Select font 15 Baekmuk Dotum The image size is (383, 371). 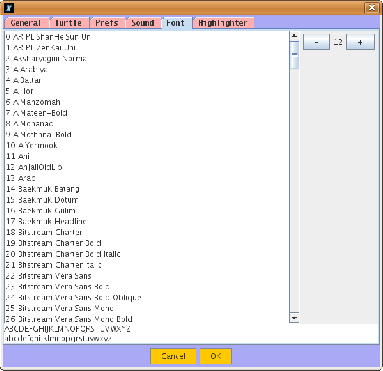[147, 200]
